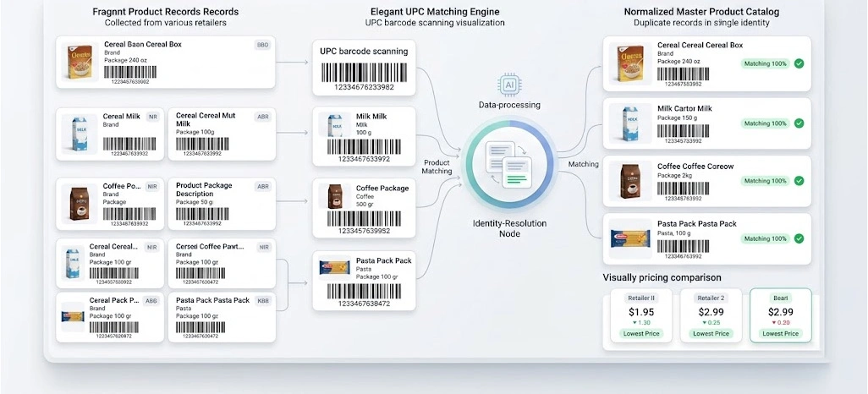Viewport: 868px width, 394px height.
Task: Click Matching 100% badge for Milk Cartor Milk
Action: [765, 123]
